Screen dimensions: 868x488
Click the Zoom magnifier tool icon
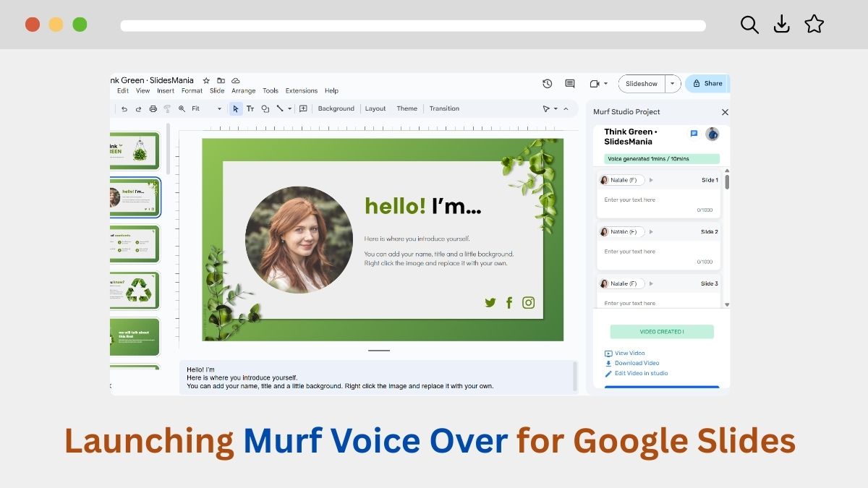click(x=182, y=109)
